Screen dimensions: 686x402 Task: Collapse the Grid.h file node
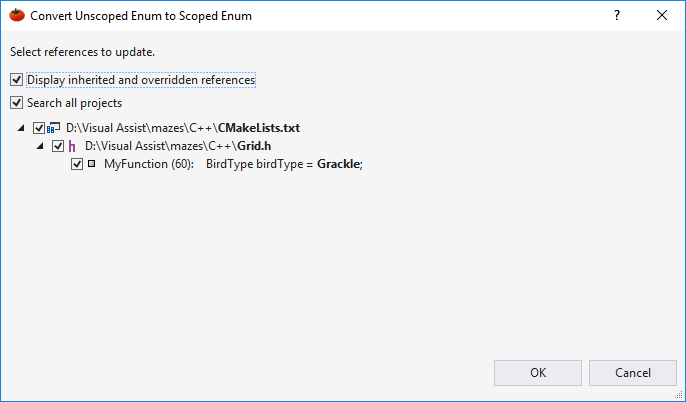tap(41, 146)
